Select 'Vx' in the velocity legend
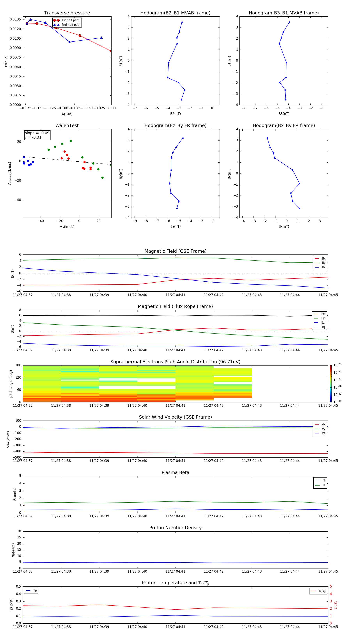Screen dimensions: 351x644 pyautogui.click(x=320, y=424)
